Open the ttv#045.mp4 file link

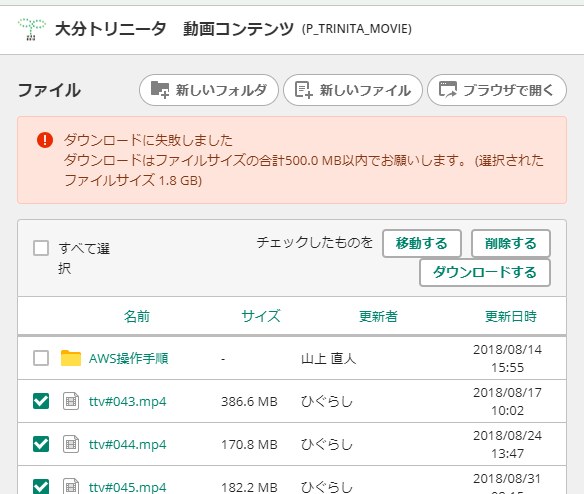tap(127, 487)
